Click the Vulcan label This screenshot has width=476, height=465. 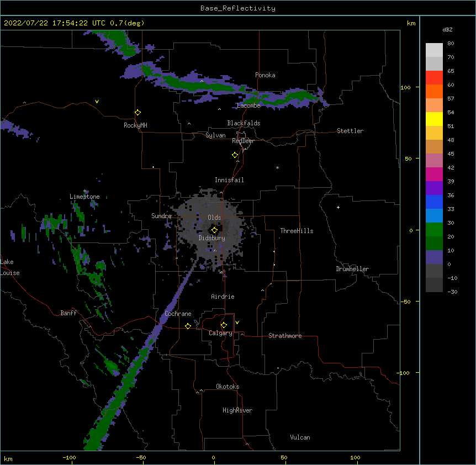coord(300,437)
